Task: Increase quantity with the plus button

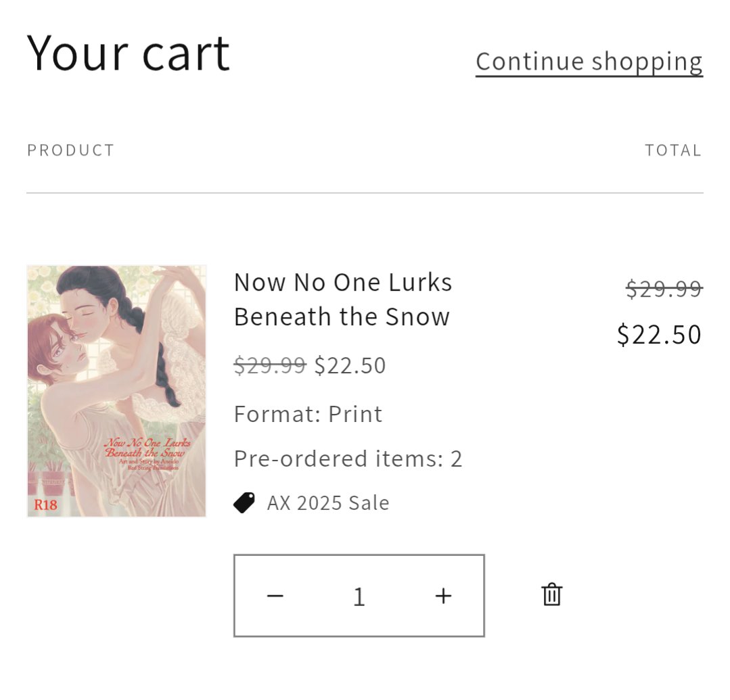Action: [x=443, y=596]
